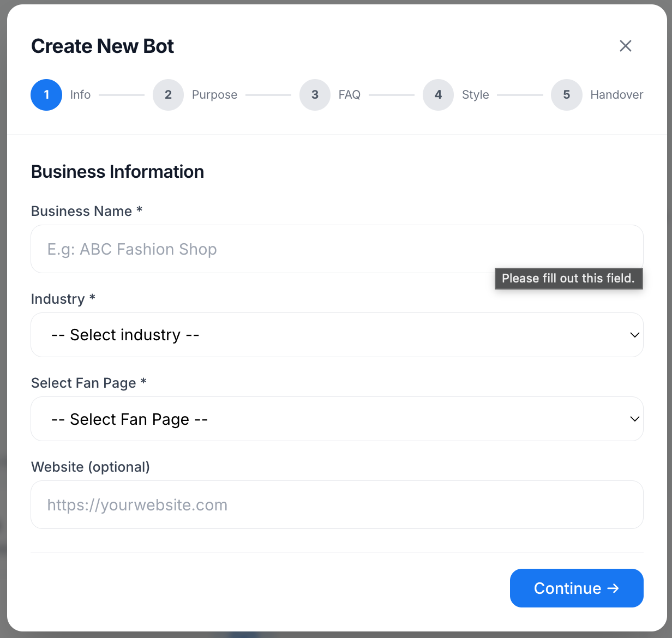
Task: Select the Style step label
Action: point(475,95)
